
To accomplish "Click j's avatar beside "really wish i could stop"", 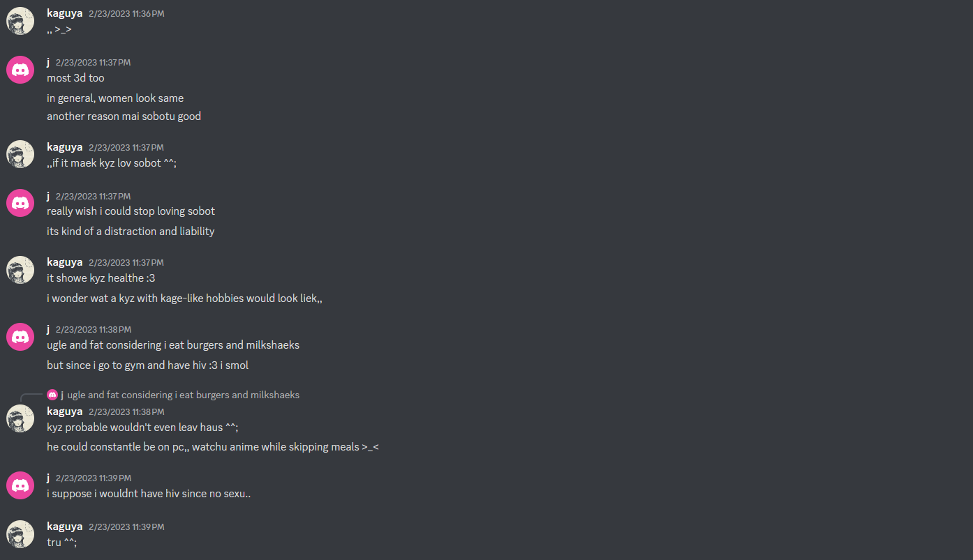I will pos(20,203).
